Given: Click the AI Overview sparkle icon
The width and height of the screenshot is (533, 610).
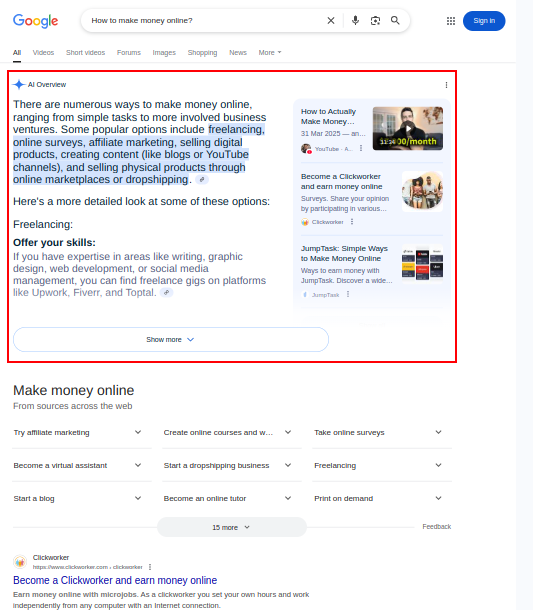Looking at the screenshot, I should click(19, 84).
